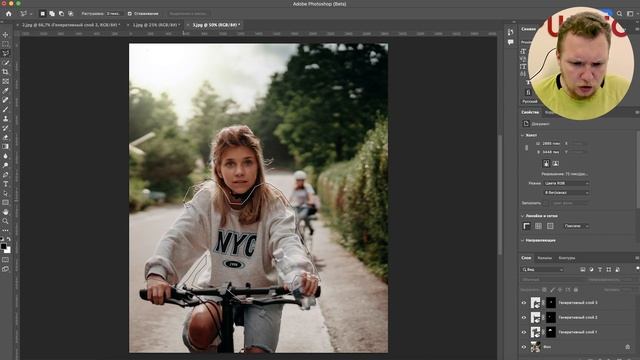This screenshot has width=640, height=360.
Task: Switch to the Paths tab
Action: [x=567, y=258]
